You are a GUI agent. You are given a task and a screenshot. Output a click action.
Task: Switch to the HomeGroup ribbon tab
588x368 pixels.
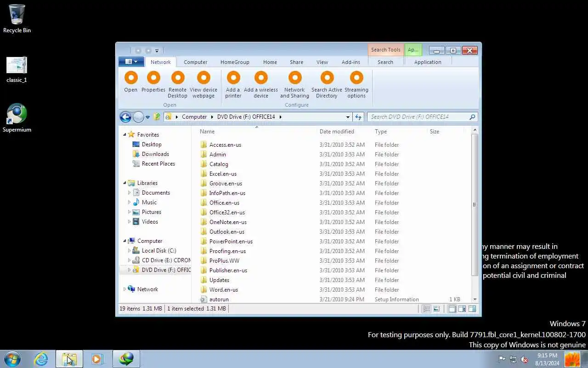[x=235, y=62]
